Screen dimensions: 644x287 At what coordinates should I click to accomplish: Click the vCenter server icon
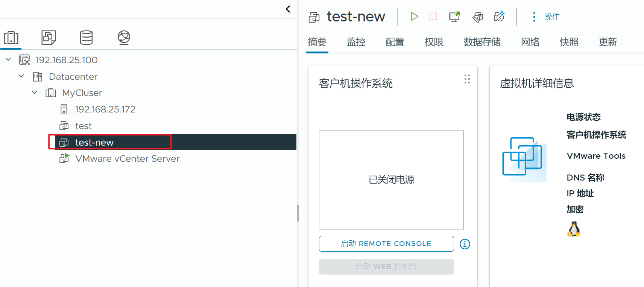(x=24, y=60)
